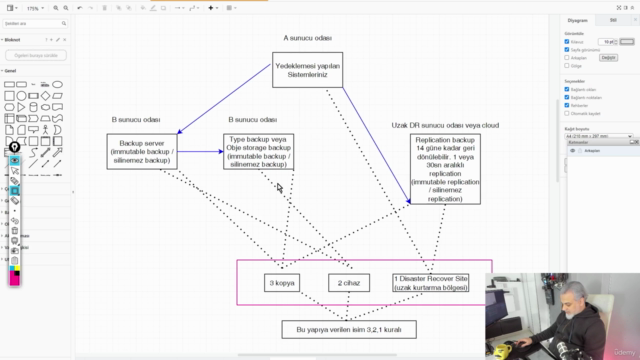Enable the Otomatik kaydet checkbox

click(567, 113)
